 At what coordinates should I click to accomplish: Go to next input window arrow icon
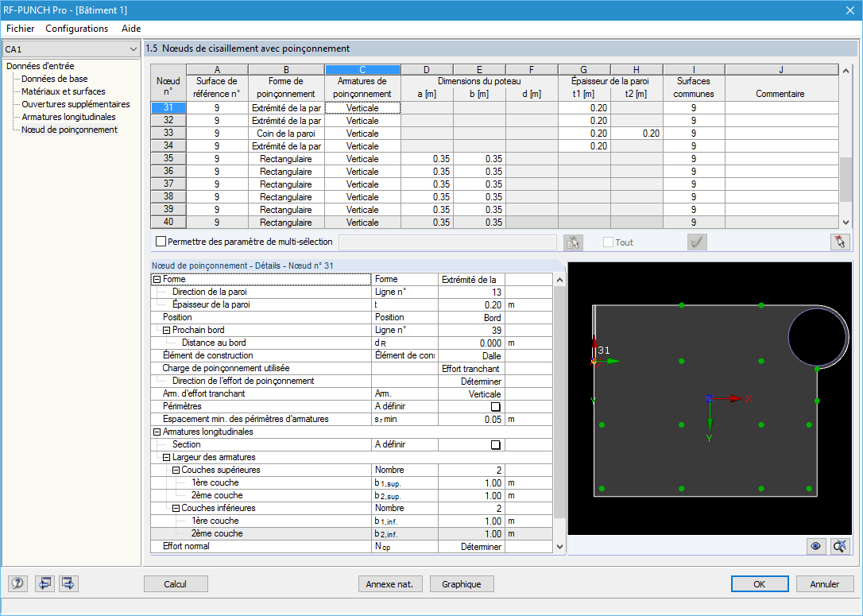tap(69, 583)
